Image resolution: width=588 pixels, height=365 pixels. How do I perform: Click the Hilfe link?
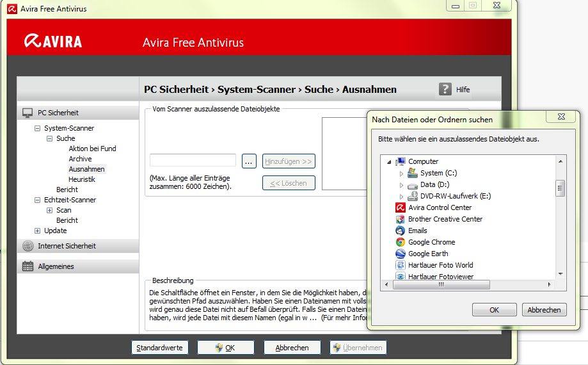(463, 90)
